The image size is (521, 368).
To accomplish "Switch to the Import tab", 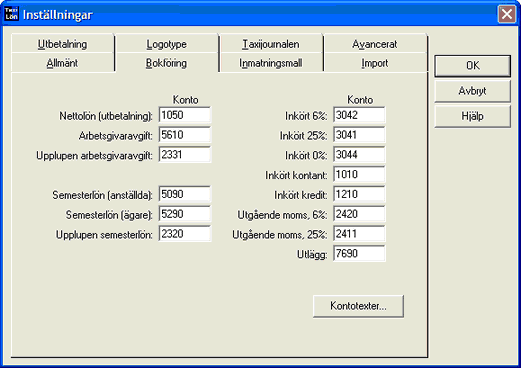I will pyautogui.click(x=375, y=63).
